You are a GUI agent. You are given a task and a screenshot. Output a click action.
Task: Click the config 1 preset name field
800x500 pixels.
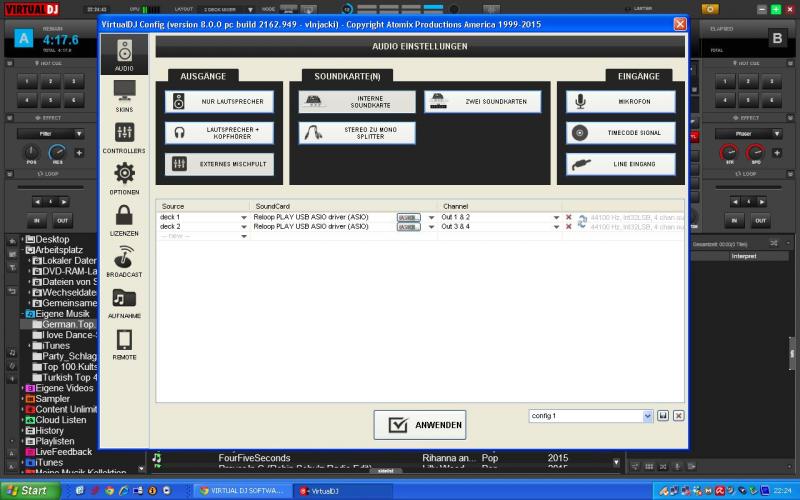click(x=586, y=416)
